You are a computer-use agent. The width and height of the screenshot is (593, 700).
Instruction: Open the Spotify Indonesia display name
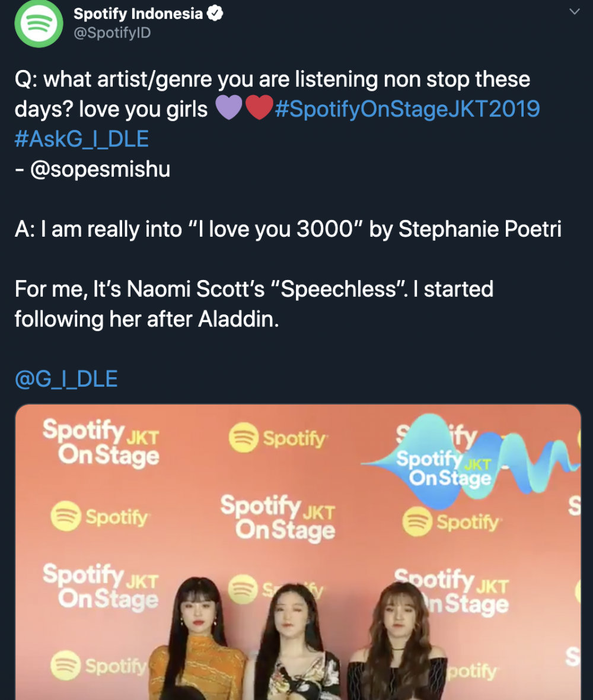(x=138, y=14)
